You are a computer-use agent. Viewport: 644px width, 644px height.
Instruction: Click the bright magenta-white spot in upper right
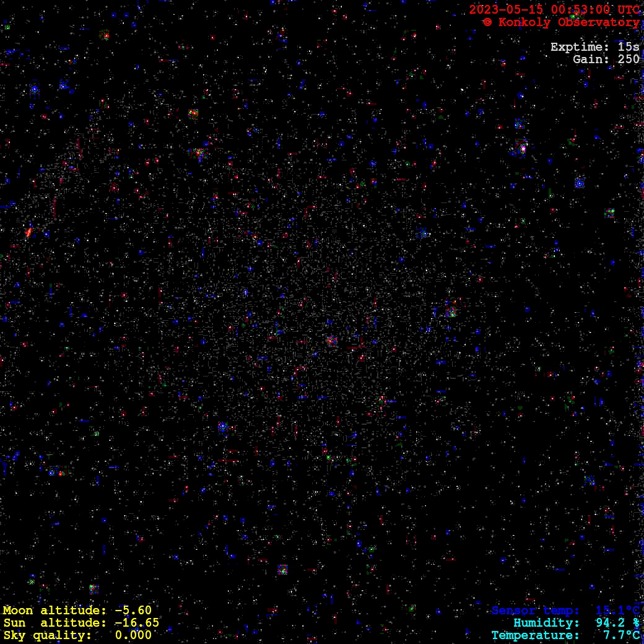click(x=523, y=148)
